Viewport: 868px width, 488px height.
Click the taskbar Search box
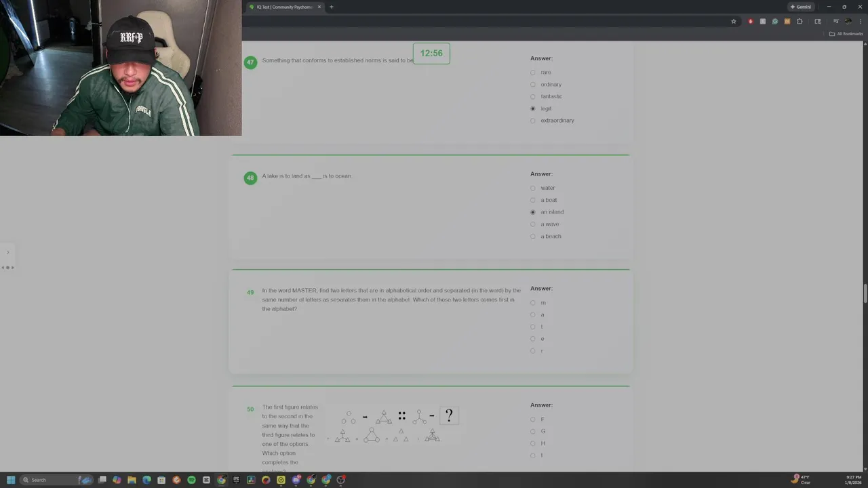pyautogui.click(x=56, y=480)
